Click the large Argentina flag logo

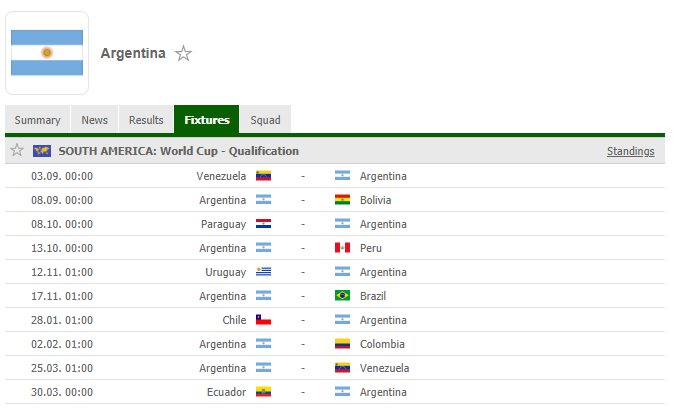47,53
